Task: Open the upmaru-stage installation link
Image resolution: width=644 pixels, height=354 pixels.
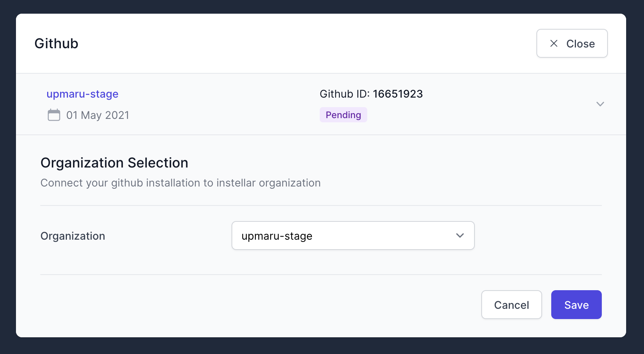Action: click(82, 94)
